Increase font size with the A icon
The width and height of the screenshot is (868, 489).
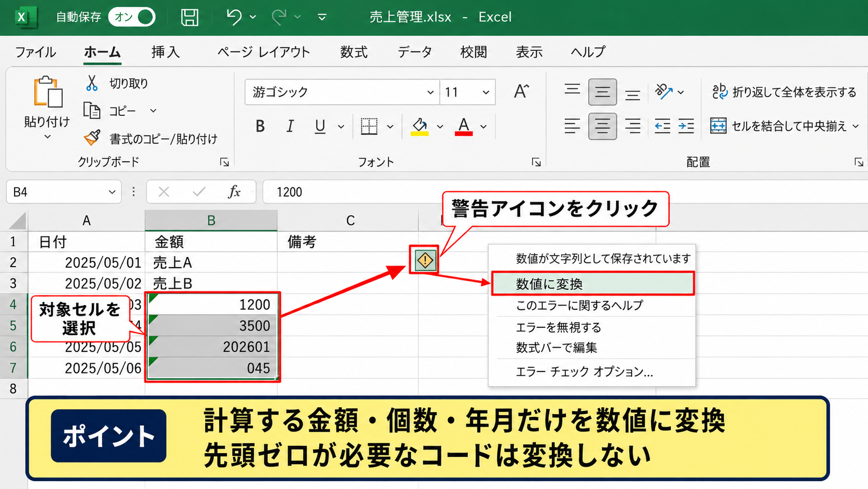click(x=521, y=92)
